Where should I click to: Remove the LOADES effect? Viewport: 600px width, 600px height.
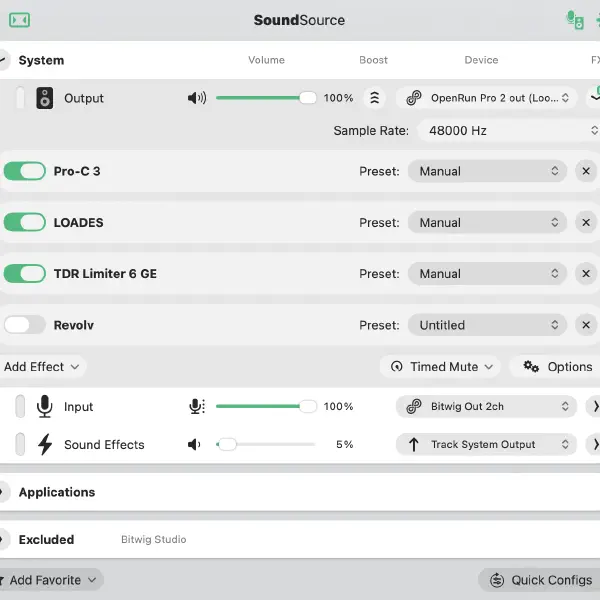point(586,222)
